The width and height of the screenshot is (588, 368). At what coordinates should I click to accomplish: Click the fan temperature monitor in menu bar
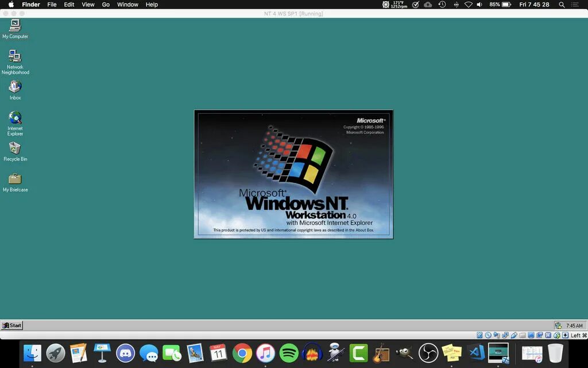(395, 5)
